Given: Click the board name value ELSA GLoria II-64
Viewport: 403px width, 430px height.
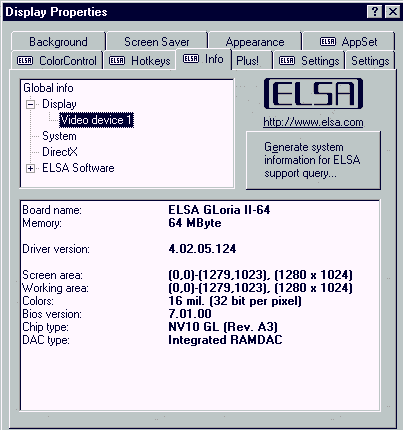Looking at the screenshot, I should tap(219, 210).
